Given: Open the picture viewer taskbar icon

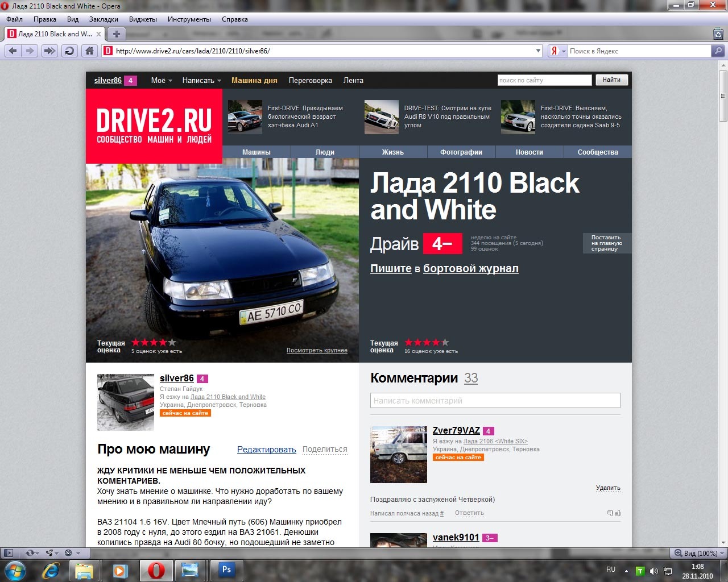Looking at the screenshot, I should click(x=190, y=570).
